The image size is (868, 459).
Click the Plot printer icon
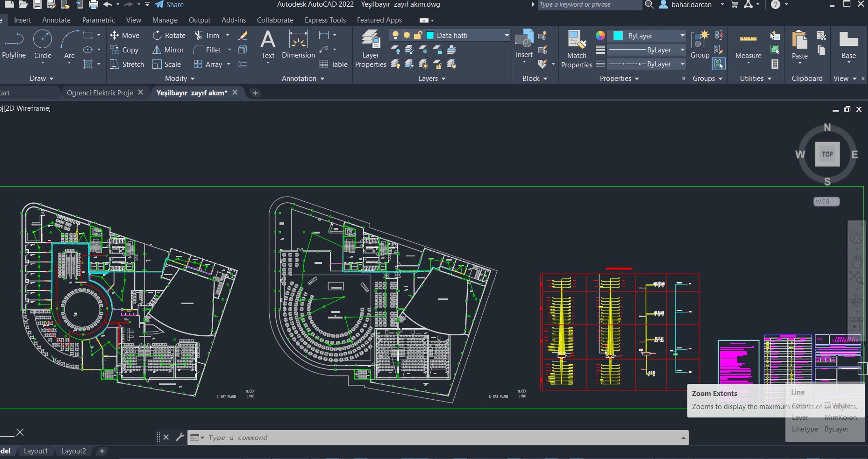click(x=93, y=5)
